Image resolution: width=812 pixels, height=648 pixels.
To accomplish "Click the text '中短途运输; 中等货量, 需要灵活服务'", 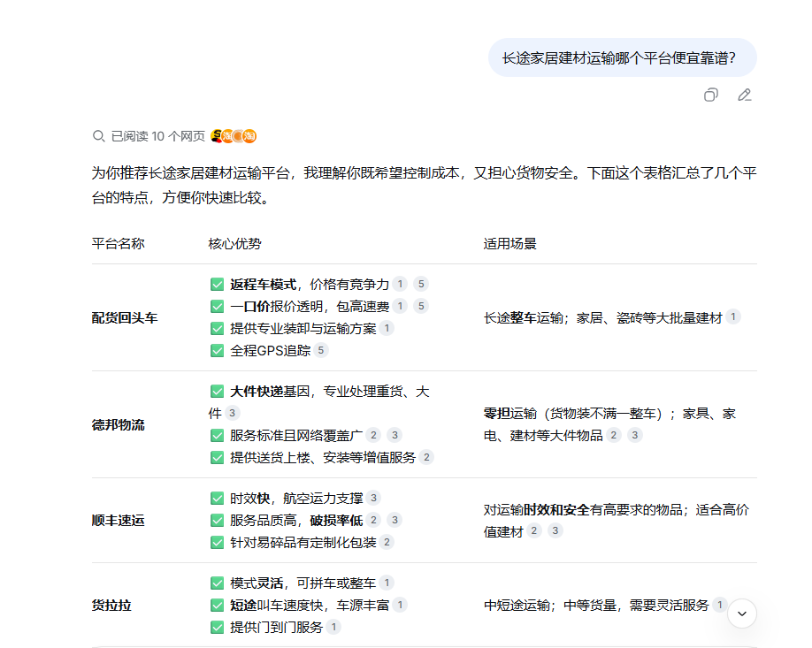I will pyautogui.click(x=596, y=605).
